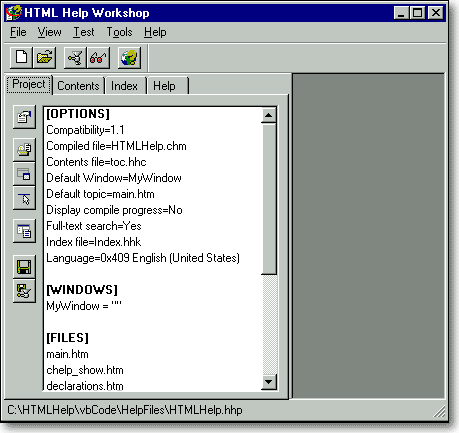Open the Help menu
This screenshot has height=433, width=459.
pos(155,32)
